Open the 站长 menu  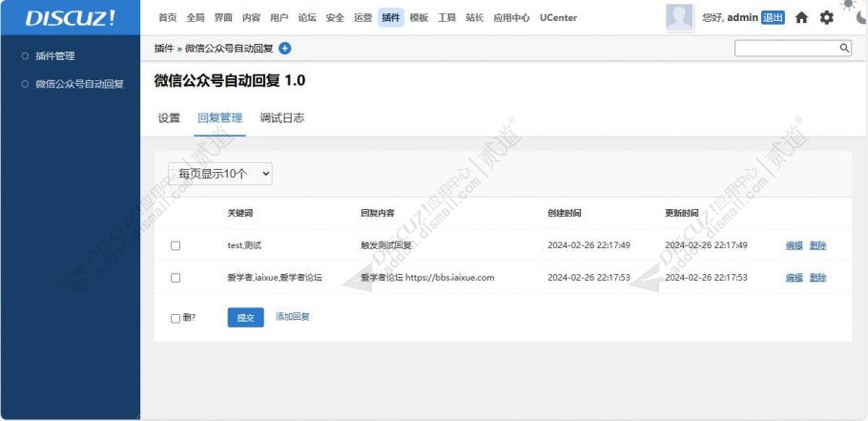(475, 18)
